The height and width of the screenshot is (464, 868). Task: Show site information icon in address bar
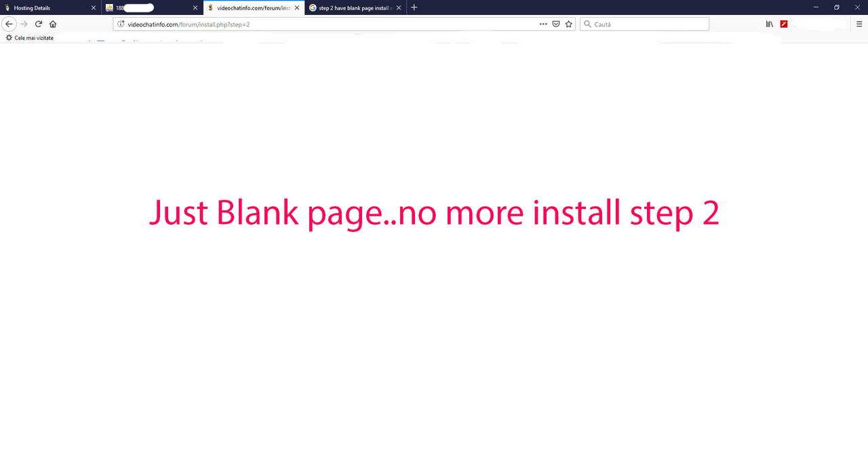[121, 24]
